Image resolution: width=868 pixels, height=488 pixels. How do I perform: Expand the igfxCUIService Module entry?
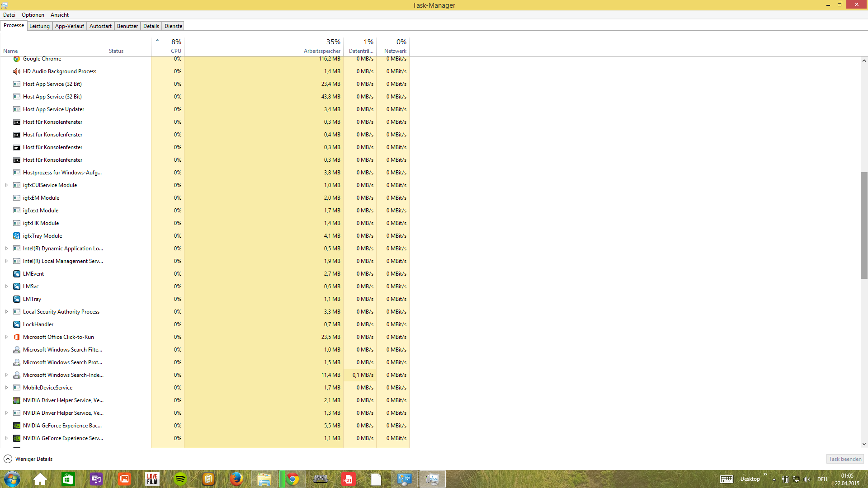pos(6,185)
